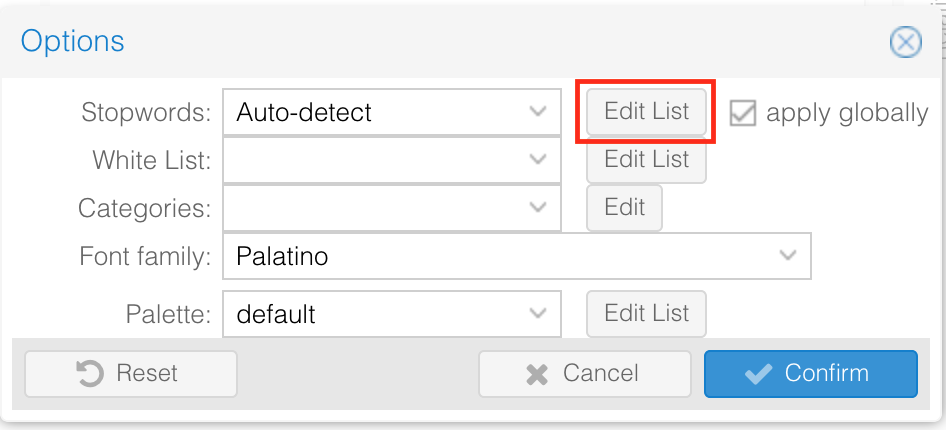The height and width of the screenshot is (430, 946).
Task: Click the Edit button for Categories
Action: tap(624, 207)
